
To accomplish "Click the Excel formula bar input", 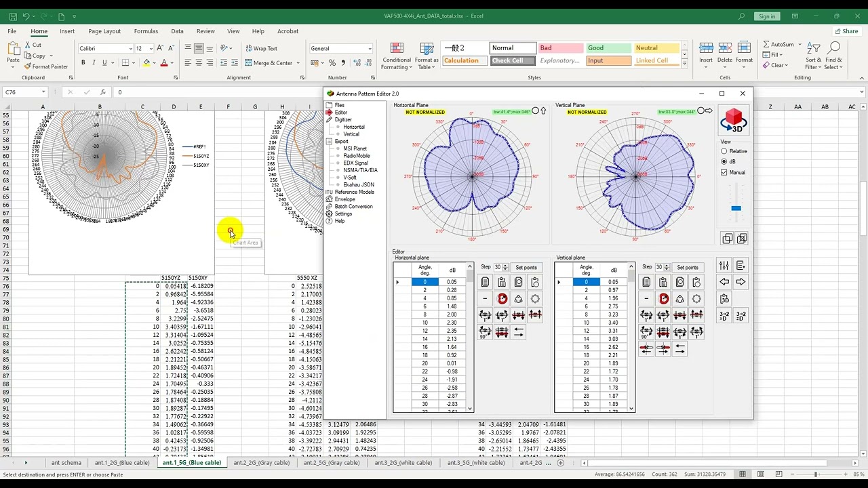I will [x=219, y=92].
